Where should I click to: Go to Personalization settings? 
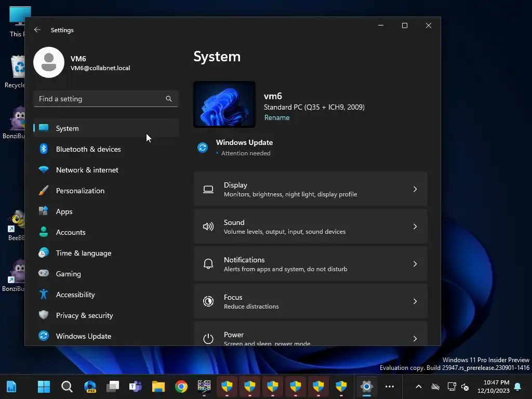[x=106, y=191]
